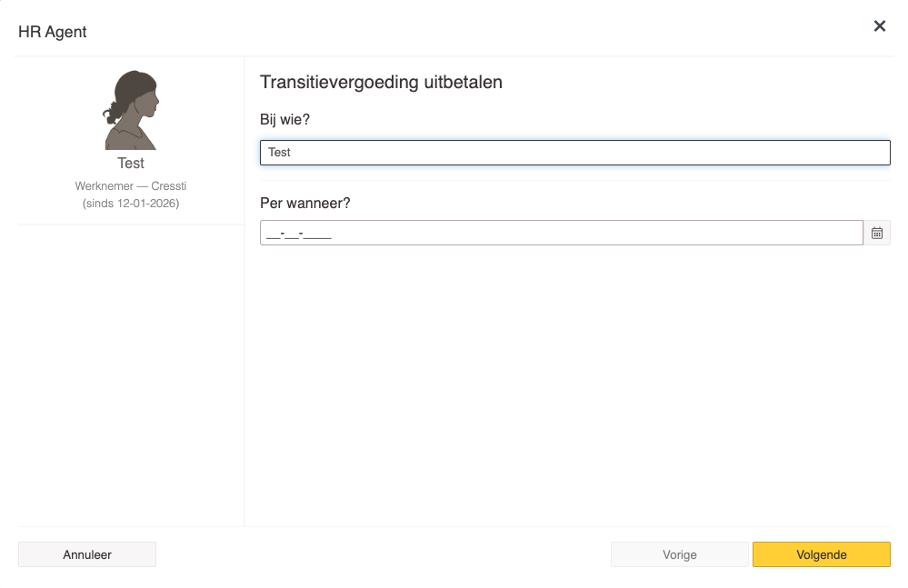Click the employee avatar picture
The height and width of the screenshot is (588, 908).
click(131, 110)
